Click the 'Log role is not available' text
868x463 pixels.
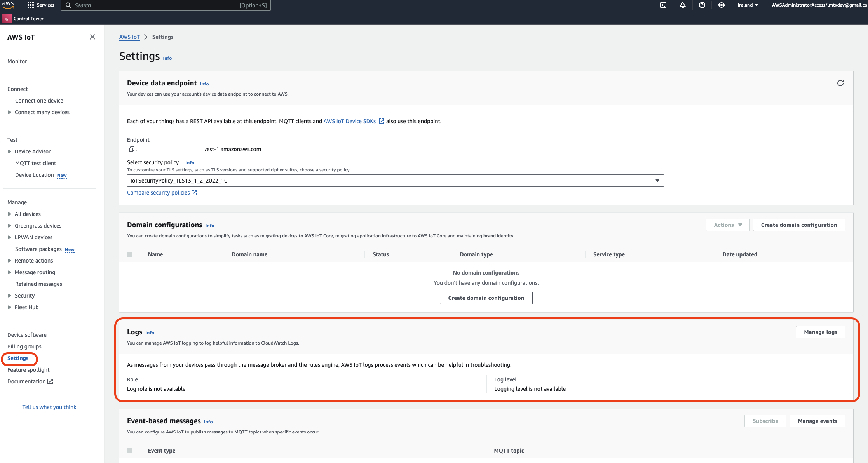point(156,389)
